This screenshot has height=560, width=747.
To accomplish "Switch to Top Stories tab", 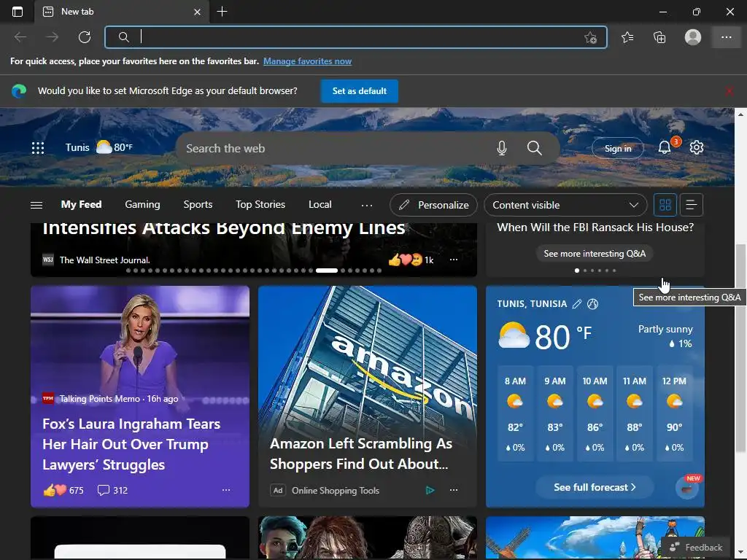I will click(x=260, y=204).
